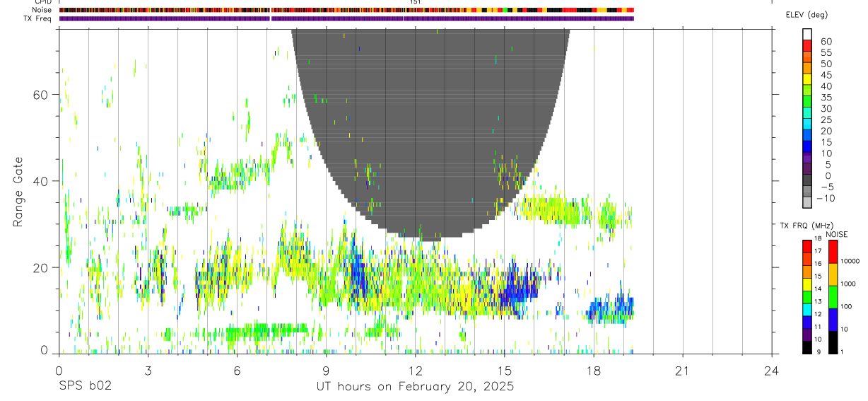868x401 pixels.
Task: Click the yellow segment of the NOISE color bar
Action: 833,274
